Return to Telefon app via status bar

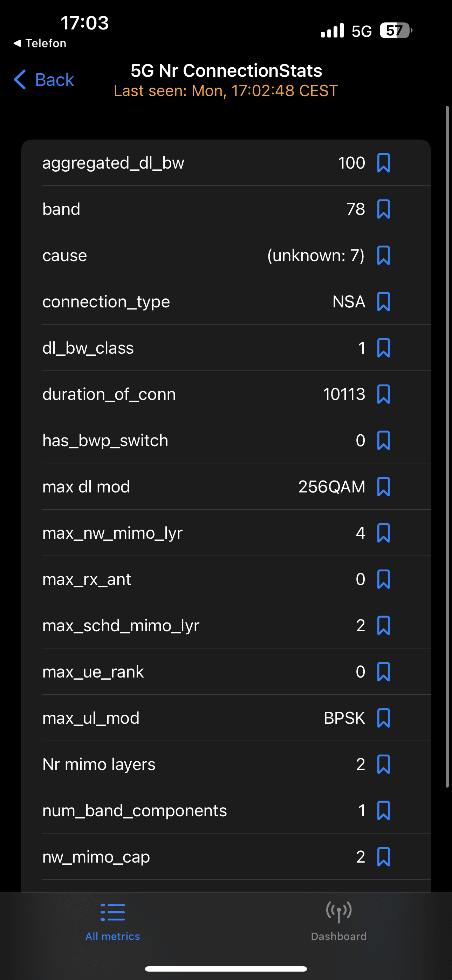point(40,43)
